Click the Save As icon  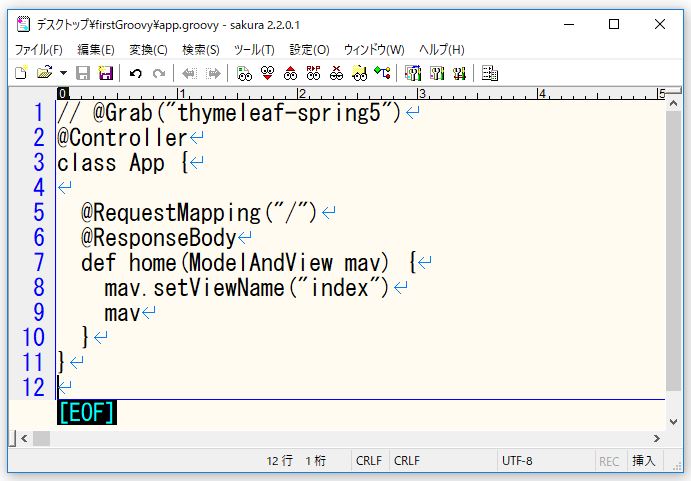(106, 73)
